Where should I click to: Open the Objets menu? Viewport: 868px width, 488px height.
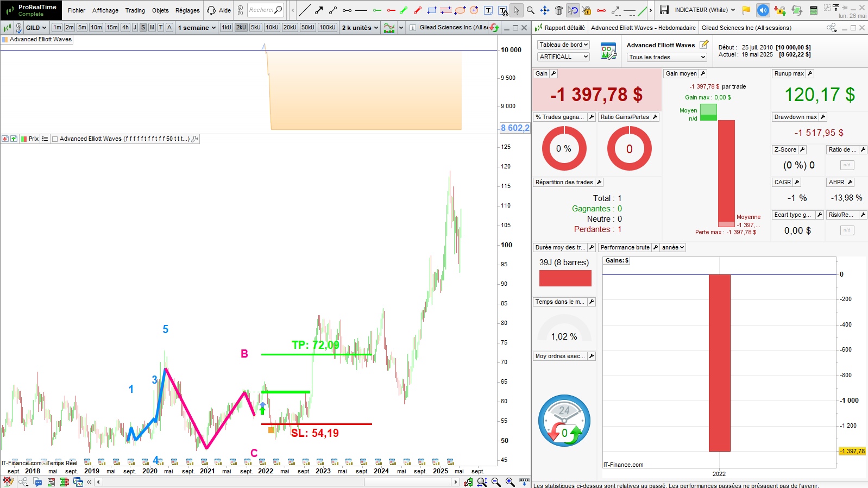click(160, 10)
